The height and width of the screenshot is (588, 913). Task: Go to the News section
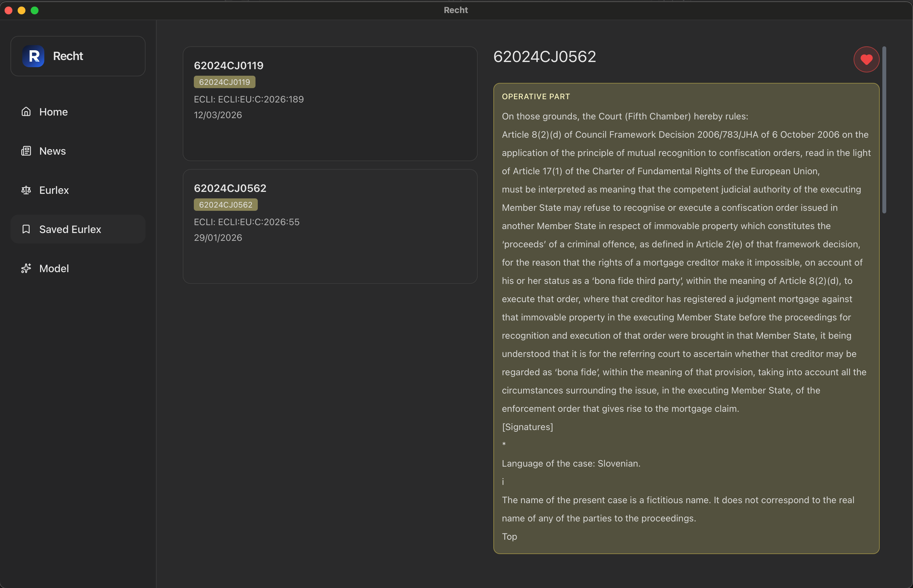[53, 151]
